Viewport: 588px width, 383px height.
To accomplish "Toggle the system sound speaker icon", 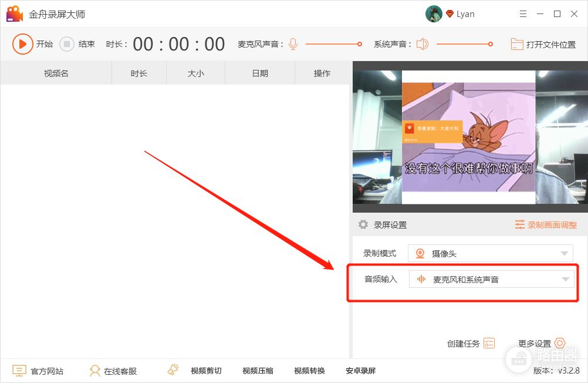I will click(x=423, y=44).
